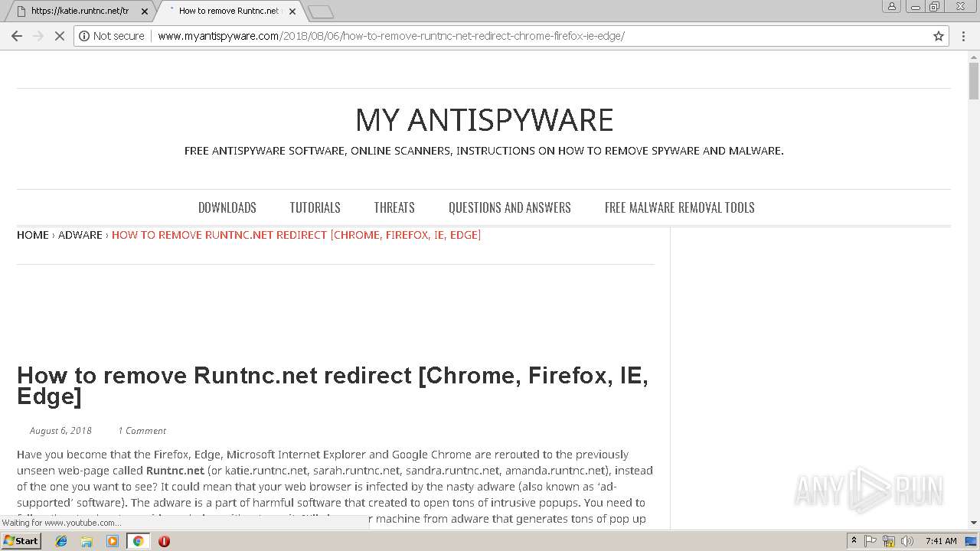Image resolution: width=980 pixels, height=551 pixels.
Task: Click the scrollbar up arrow
Action: coord(974,56)
